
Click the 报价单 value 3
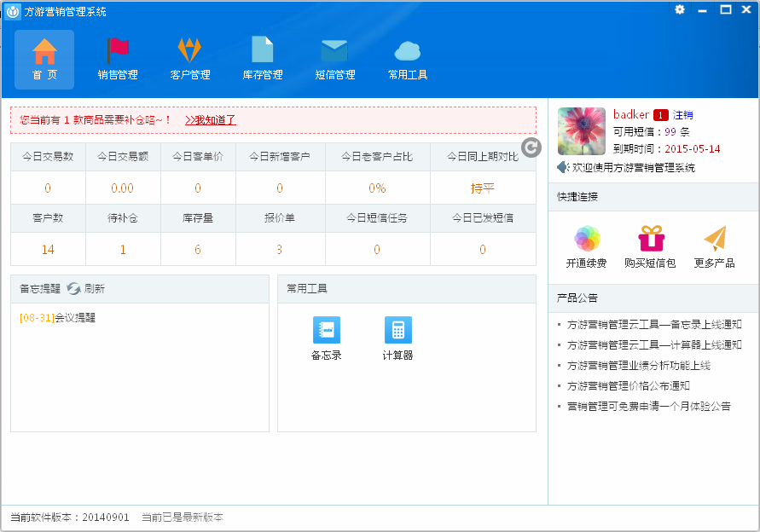coord(279,250)
